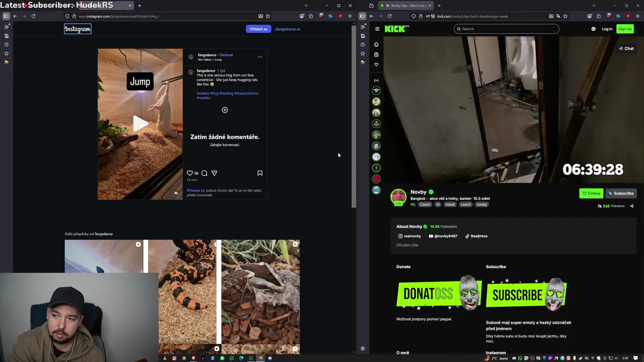Open the three-dot options on fangsdance post
The image size is (644, 362).
click(x=260, y=57)
